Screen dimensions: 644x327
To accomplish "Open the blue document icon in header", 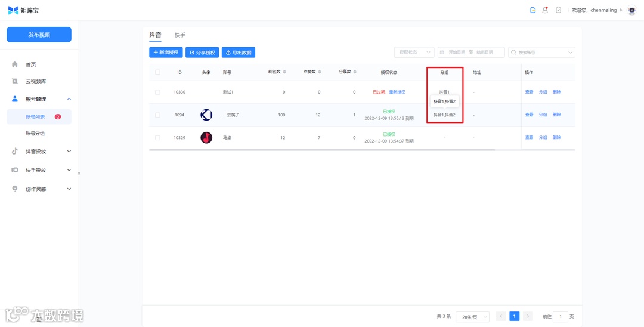I will click(x=532, y=10).
